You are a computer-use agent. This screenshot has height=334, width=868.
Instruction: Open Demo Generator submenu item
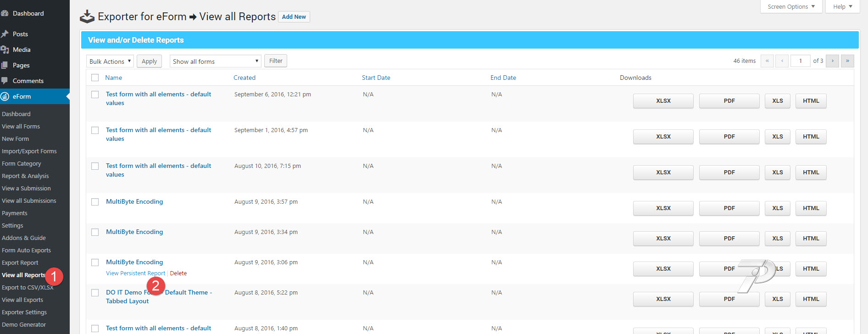[24, 324]
